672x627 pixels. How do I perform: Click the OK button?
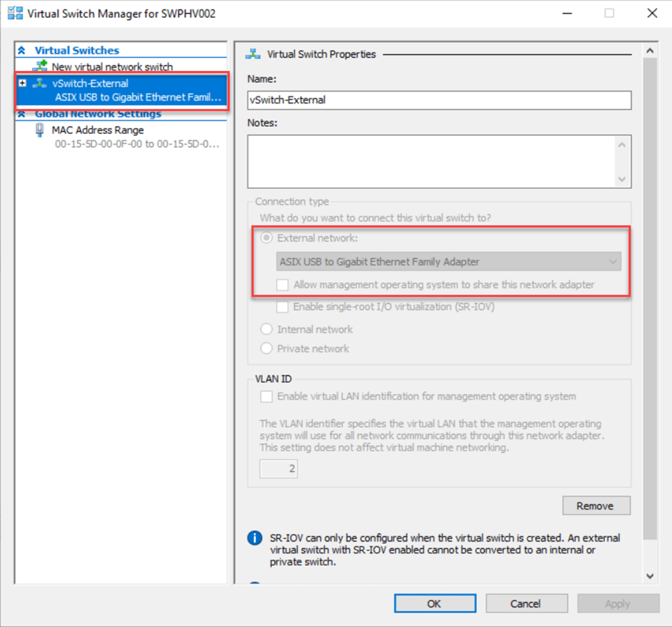[x=434, y=603]
